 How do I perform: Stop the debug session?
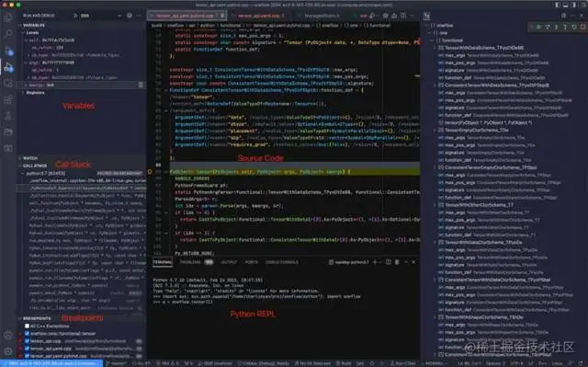(582, 27)
